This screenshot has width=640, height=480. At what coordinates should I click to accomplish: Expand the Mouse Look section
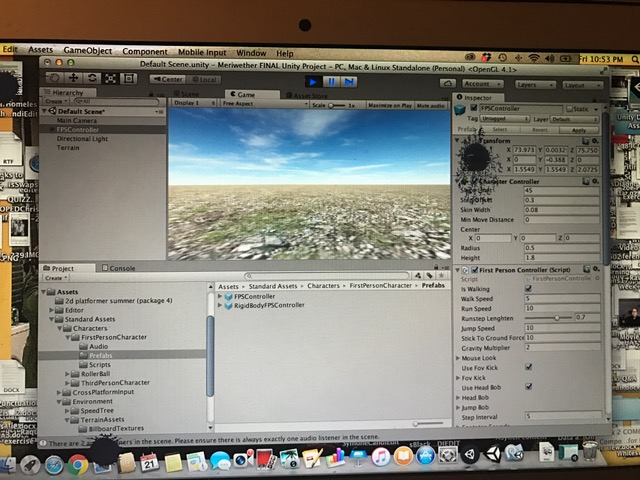click(459, 357)
